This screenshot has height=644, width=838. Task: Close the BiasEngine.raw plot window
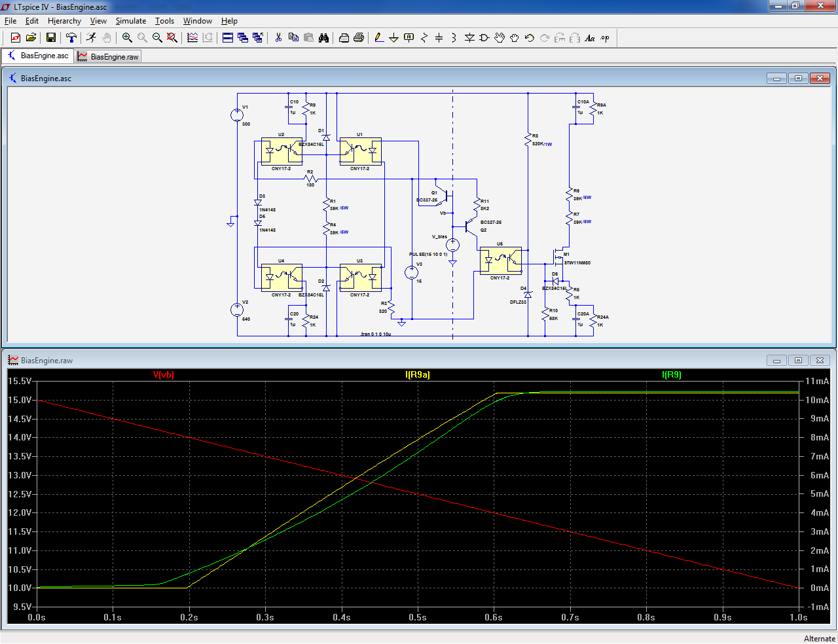point(820,361)
